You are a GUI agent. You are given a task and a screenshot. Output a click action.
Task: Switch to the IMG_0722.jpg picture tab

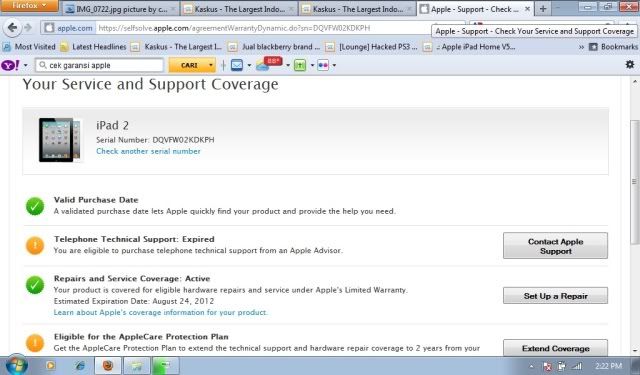[121, 9]
